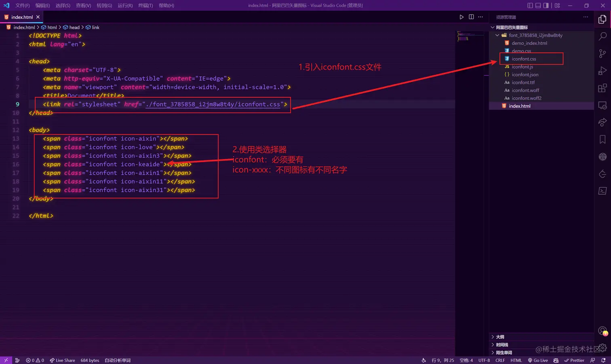The image size is (611, 364).
Task: Click the errors and warnings count
Action: point(35,360)
